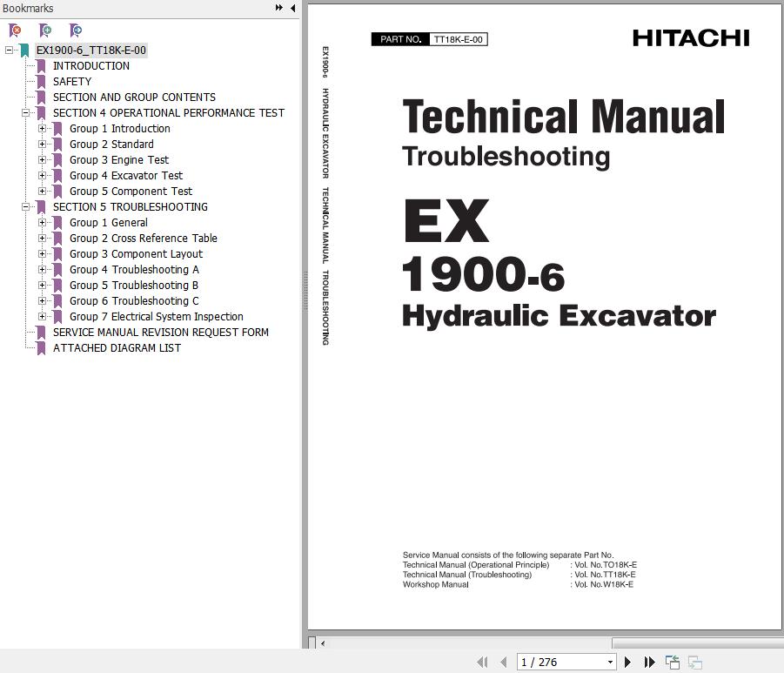Click the delete bookmark icon
The image size is (784, 673).
tap(15, 30)
